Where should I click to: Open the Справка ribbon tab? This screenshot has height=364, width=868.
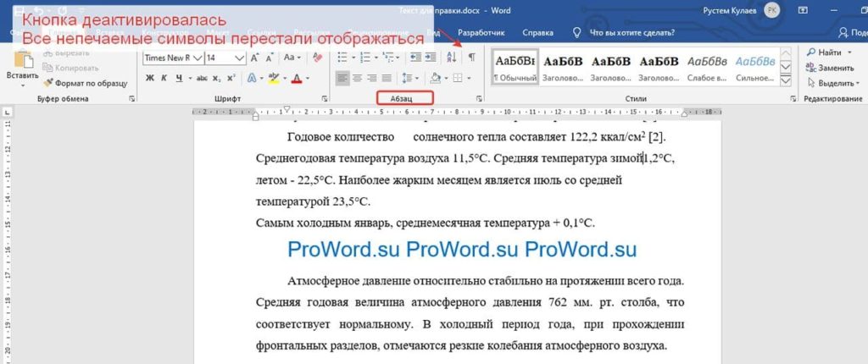[x=538, y=33]
